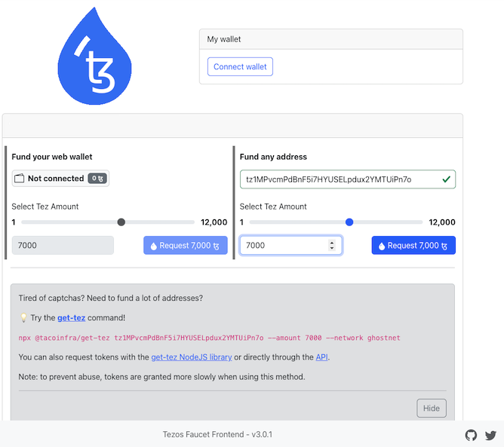Click the Tezos droplet logo
The height and width of the screenshot is (447, 504).
coord(94,56)
